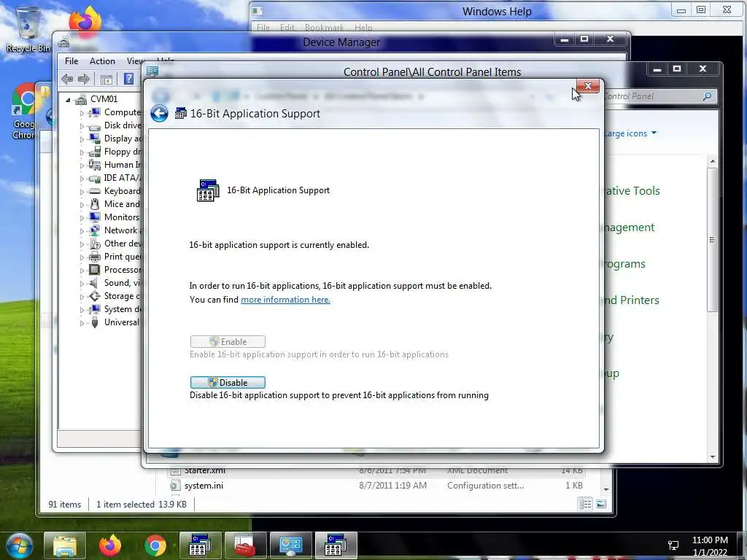Close the 16-Bit Application Support dialog

tap(588, 86)
